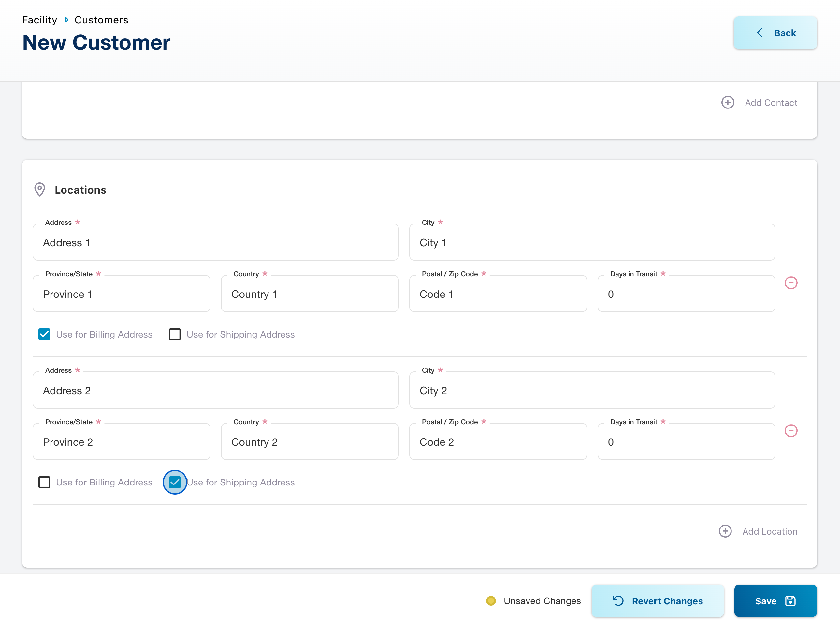
Task: Click the save disk icon
Action: pyautogui.click(x=790, y=601)
